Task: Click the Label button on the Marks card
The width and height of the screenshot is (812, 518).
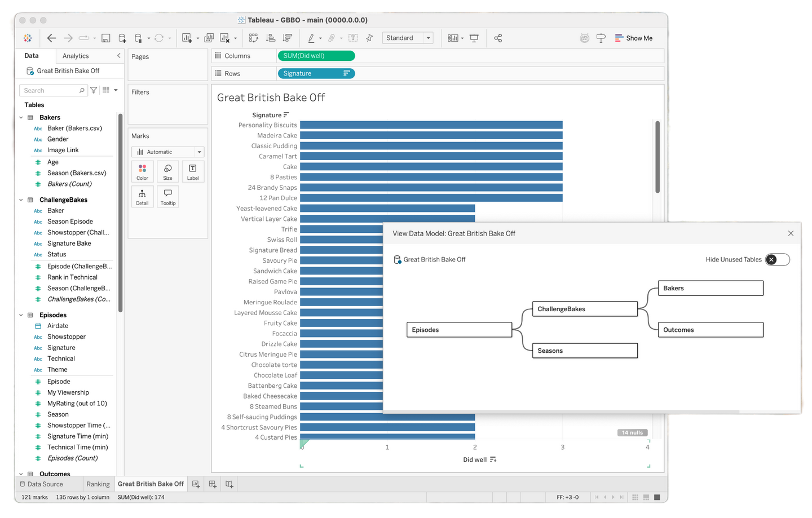Action: coord(193,171)
